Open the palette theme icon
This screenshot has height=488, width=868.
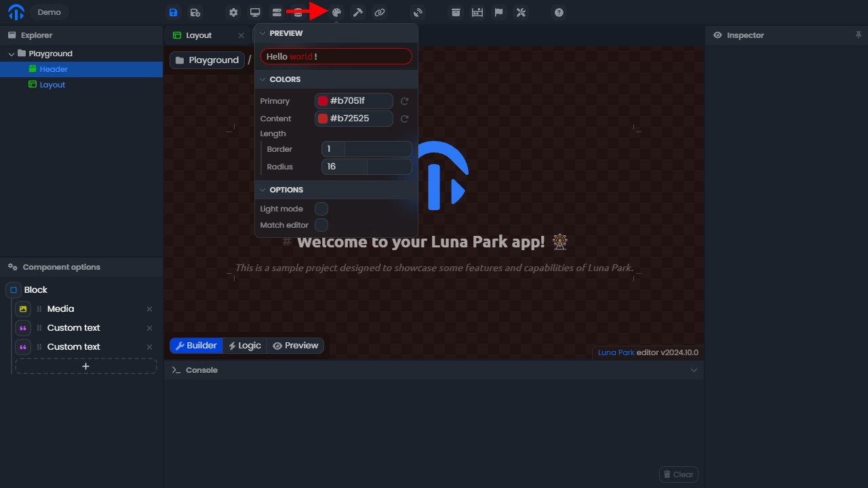pos(336,12)
